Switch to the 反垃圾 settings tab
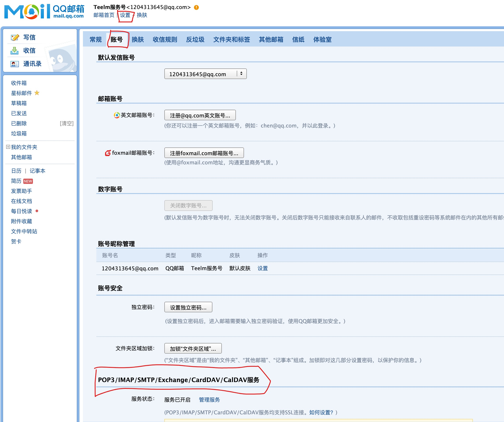The height and width of the screenshot is (422, 504). [195, 40]
